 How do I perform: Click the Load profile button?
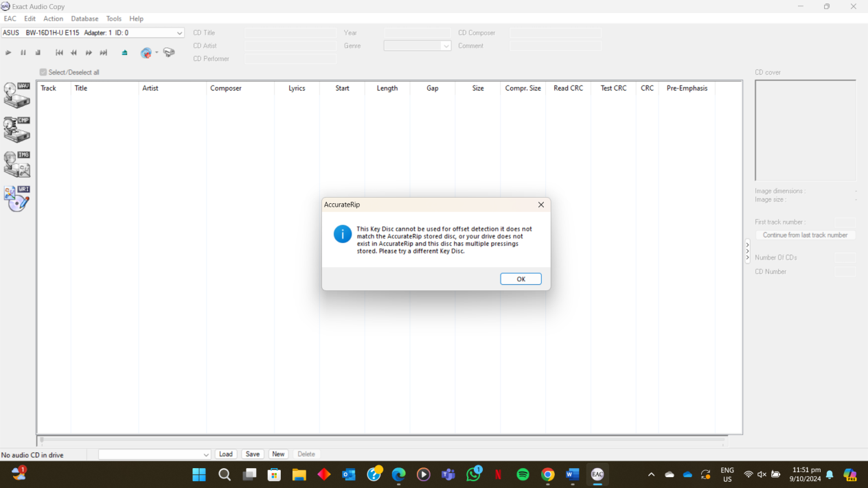click(x=225, y=454)
